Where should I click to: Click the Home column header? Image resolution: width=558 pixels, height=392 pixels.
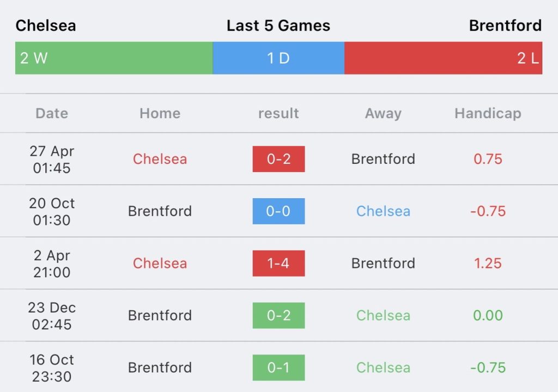(x=160, y=113)
